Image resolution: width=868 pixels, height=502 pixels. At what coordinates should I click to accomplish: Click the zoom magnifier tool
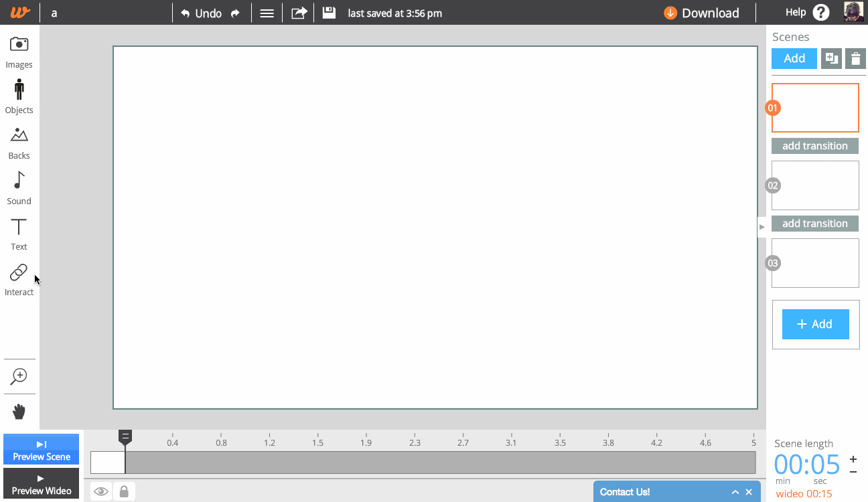coord(19,376)
